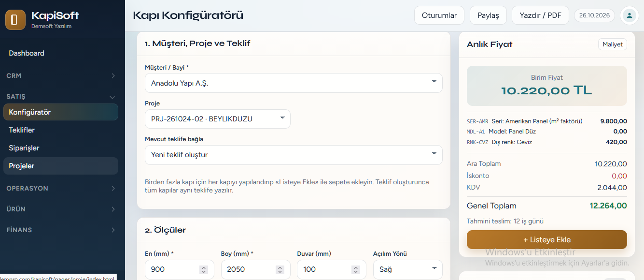Image resolution: width=644 pixels, height=280 pixels.
Task: Expand the FİNANS sidebar section
Action: pyautogui.click(x=61, y=230)
